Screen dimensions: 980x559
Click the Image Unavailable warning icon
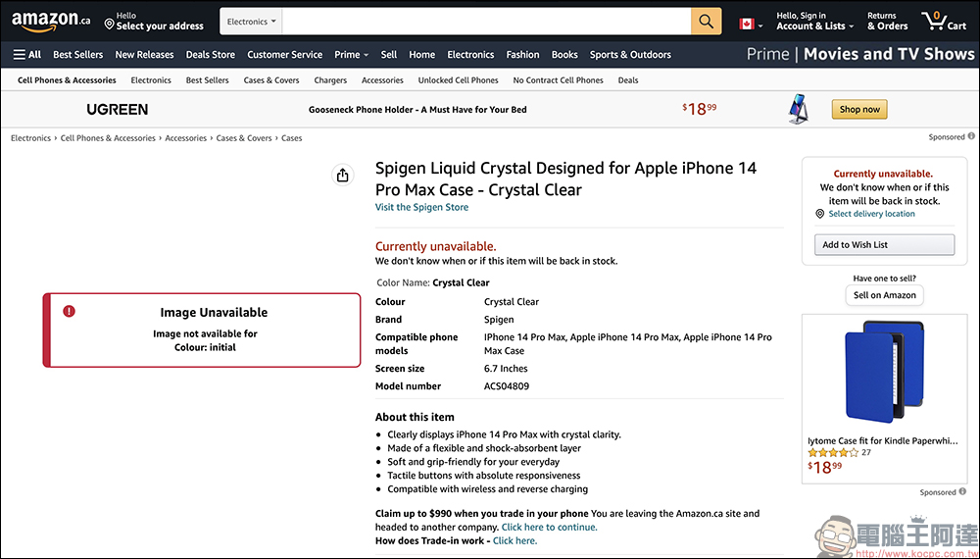click(x=69, y=311)
